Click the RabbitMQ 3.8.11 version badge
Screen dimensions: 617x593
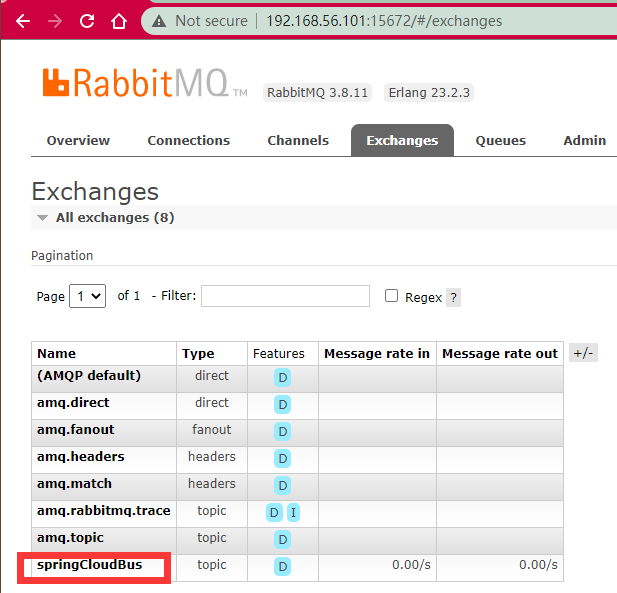317,93
